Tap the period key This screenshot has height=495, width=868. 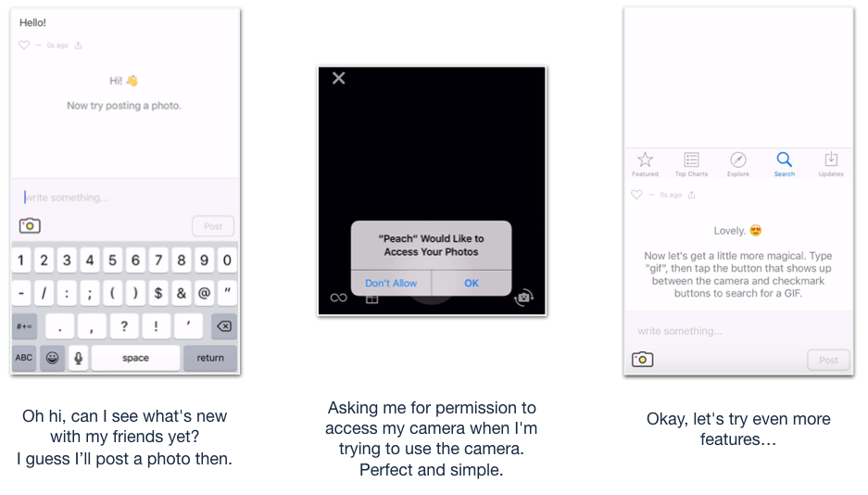60,326
